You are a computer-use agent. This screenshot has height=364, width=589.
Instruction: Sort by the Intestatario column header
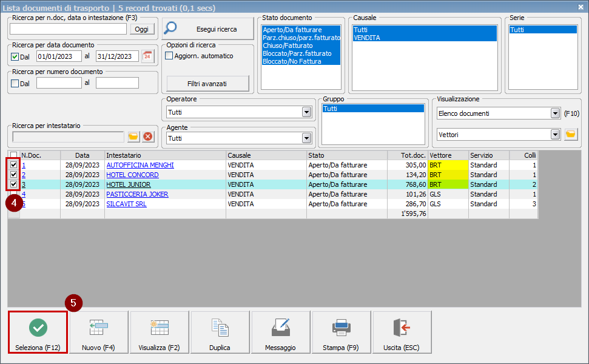point(165,155)
